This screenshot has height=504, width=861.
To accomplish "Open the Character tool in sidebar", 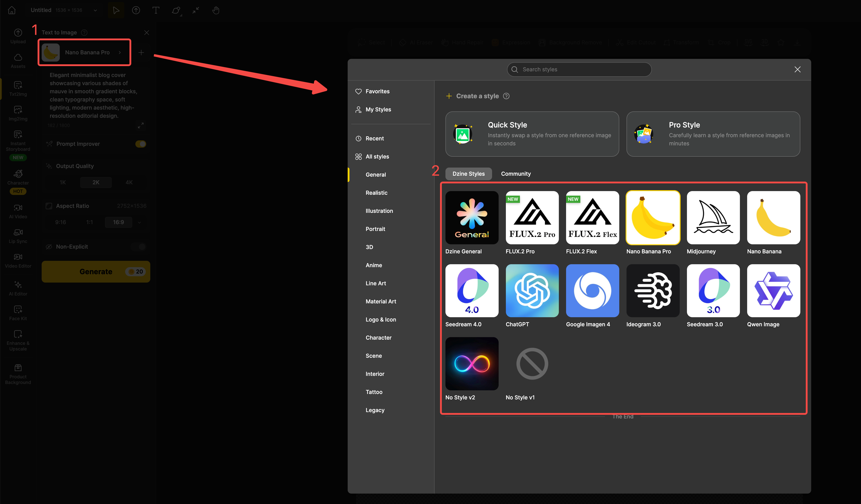I will point(18,177).
